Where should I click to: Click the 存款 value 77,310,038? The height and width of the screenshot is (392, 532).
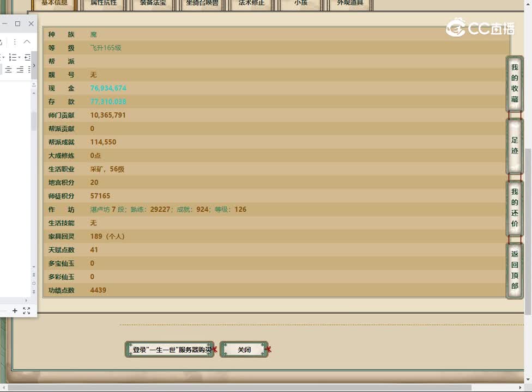(108, 102)
